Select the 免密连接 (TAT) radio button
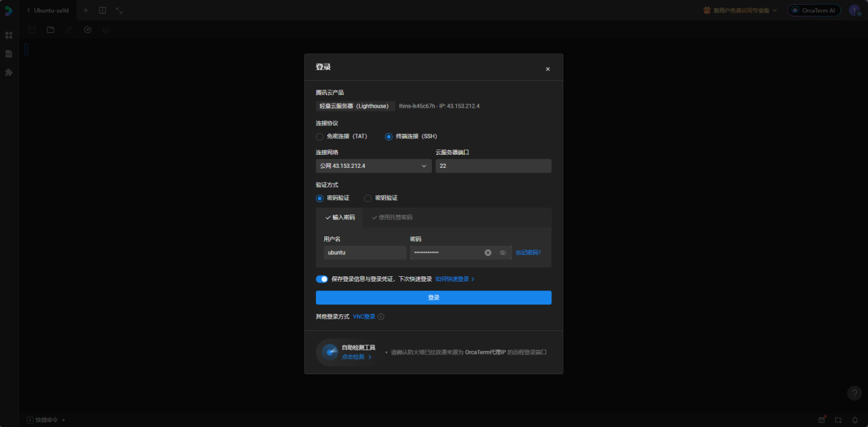 pos(320,136)
